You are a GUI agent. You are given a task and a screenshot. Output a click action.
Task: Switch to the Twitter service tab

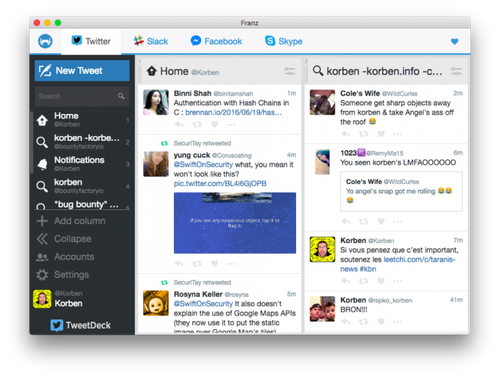(x=91, y=41)
